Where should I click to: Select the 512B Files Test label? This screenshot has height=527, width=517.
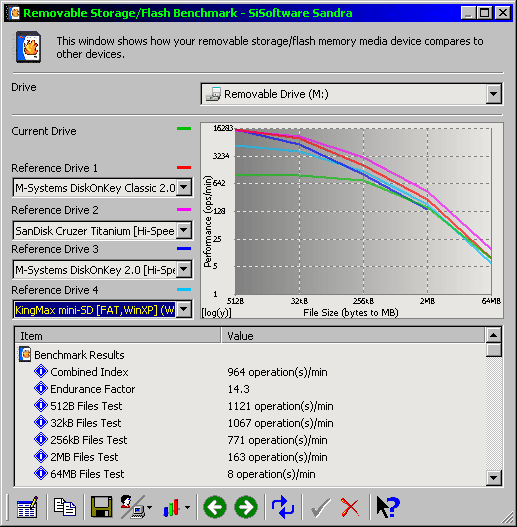[86, 406]
